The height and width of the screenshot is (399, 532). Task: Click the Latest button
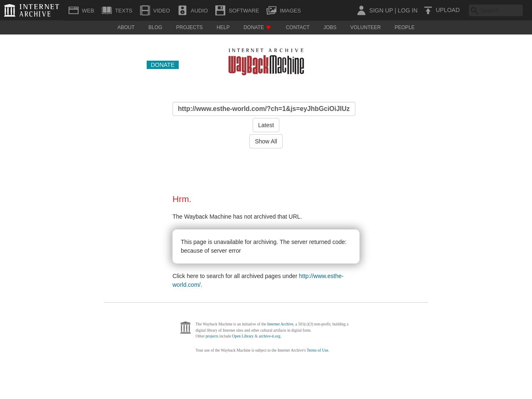(266, 125)
